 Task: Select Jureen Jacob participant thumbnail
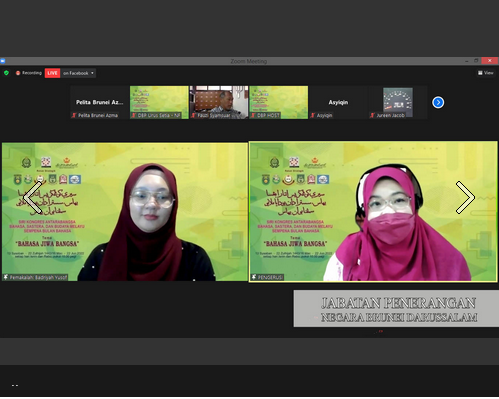pos(398,102)
